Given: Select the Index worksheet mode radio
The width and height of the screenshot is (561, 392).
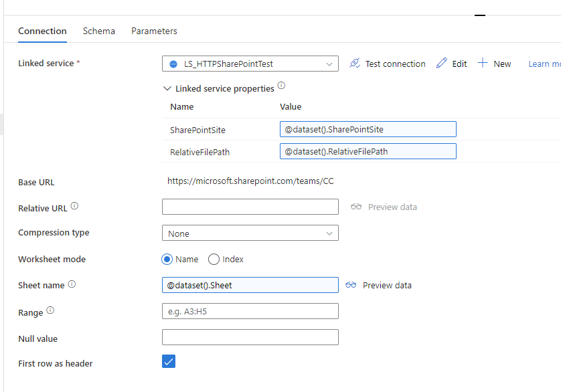Looking at the screenshot, I should (214, 259).
